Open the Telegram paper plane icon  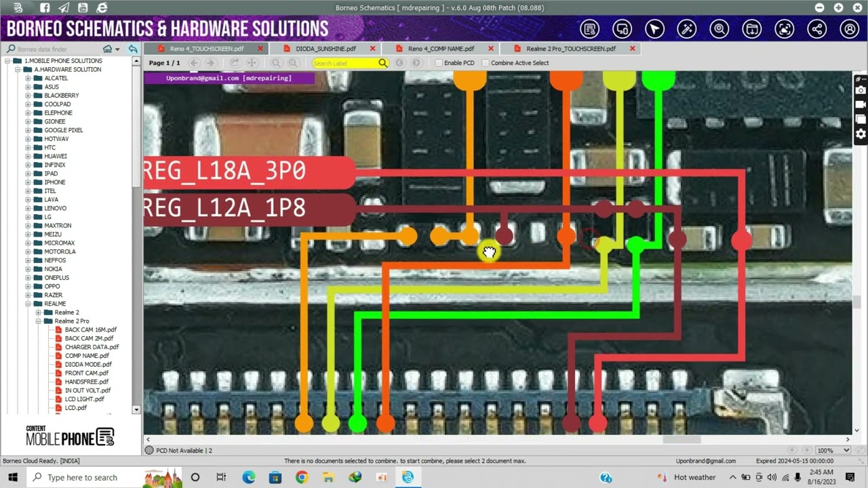[64, 7]
